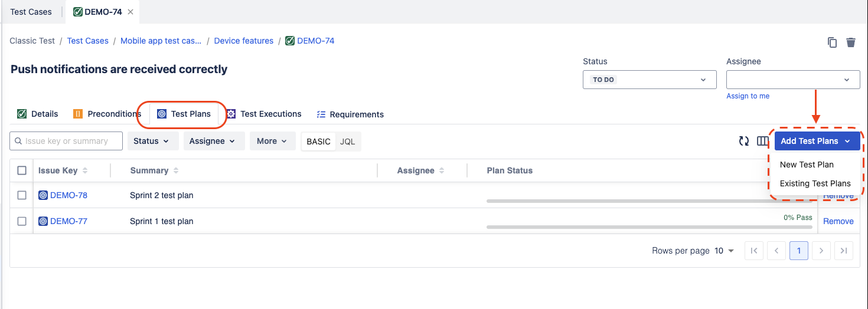Select Existing Test Plans menu option
This screenshot has width=868, height=309.
pyautogui.click(x=815, y=183)
